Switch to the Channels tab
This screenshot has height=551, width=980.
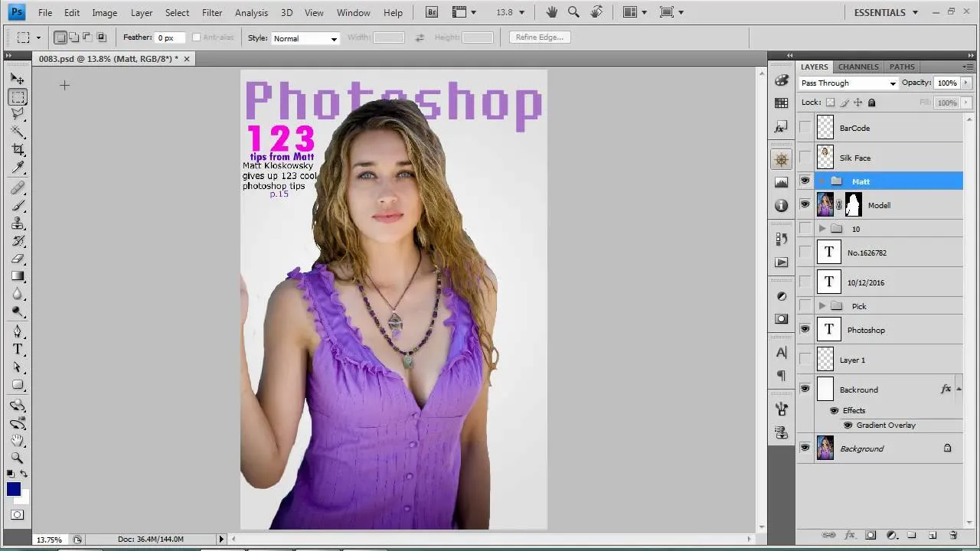[858, 67]
